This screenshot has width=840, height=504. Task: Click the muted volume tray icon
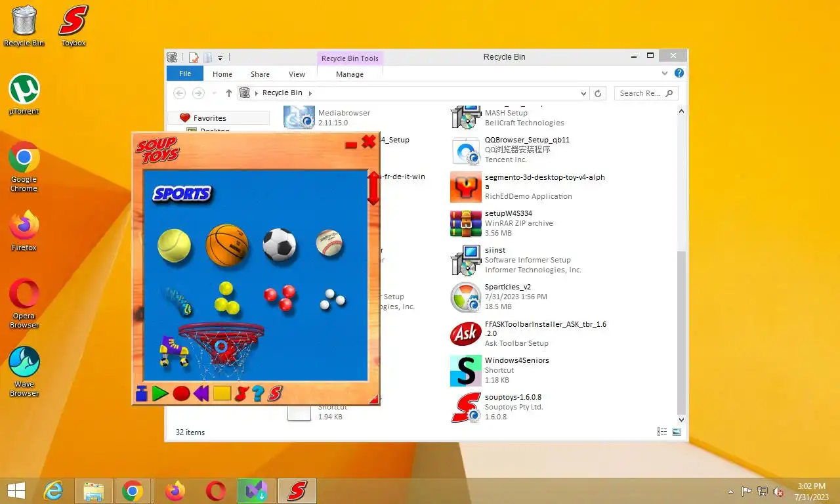coord(778,491)
